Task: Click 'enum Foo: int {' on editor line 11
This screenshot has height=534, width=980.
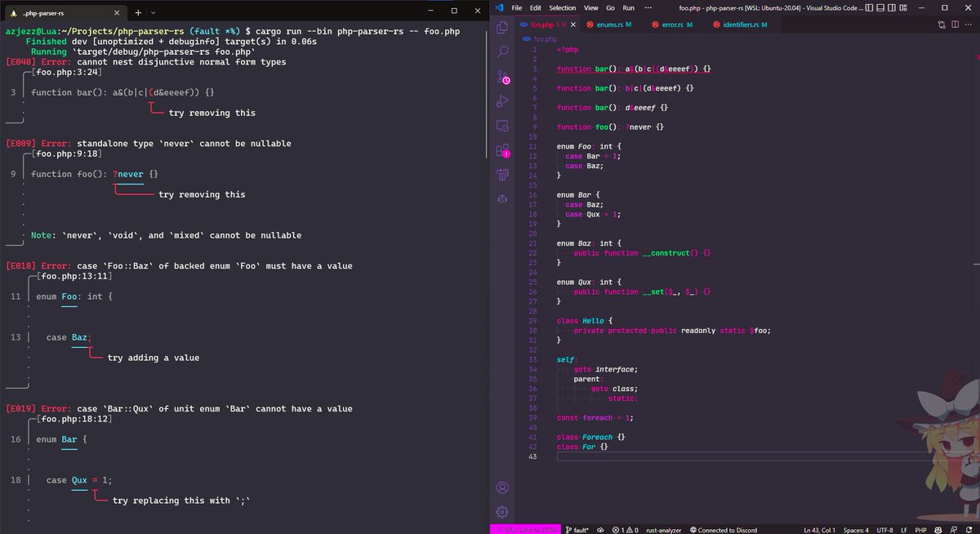Action: pyautogui.click(x=590, y=146)
